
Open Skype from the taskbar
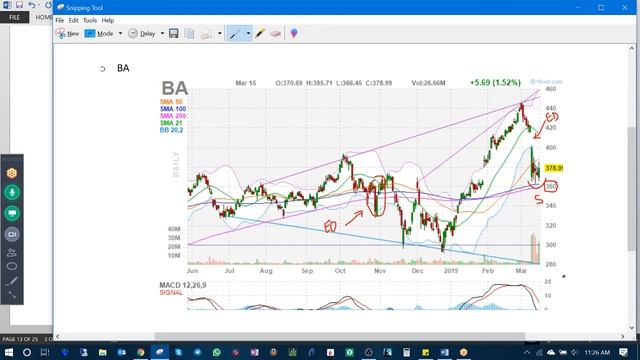point(178,352)
